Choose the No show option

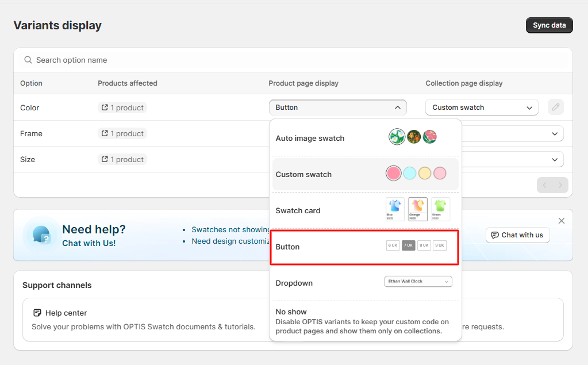pyautogui.click(x=365, y=321)
